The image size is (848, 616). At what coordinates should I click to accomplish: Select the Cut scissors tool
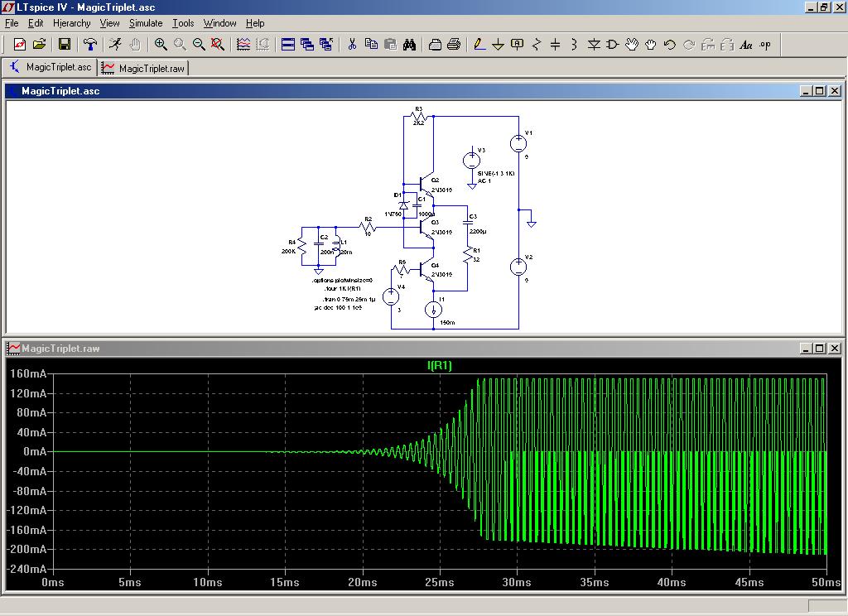[x=352, y=45]
